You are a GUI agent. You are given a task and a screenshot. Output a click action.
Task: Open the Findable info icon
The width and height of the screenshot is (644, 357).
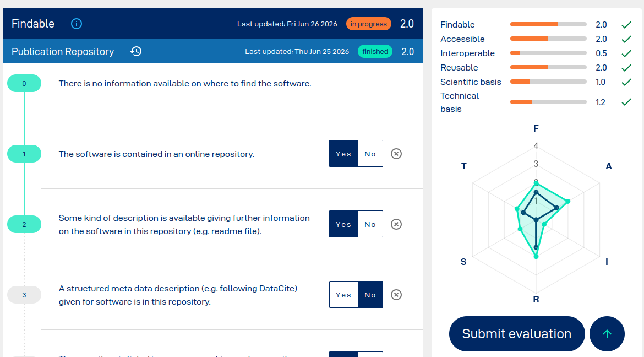pos(77,24)
